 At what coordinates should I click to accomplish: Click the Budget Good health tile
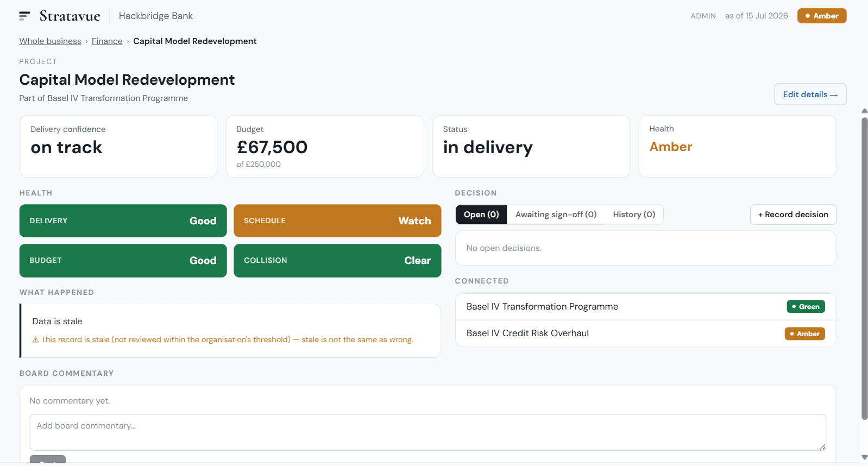click(123, 261)
